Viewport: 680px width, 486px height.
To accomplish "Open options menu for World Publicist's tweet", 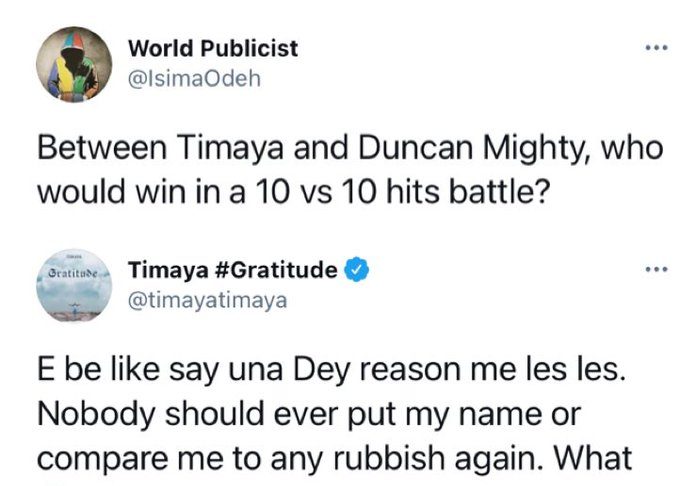I will click(654, 47).
